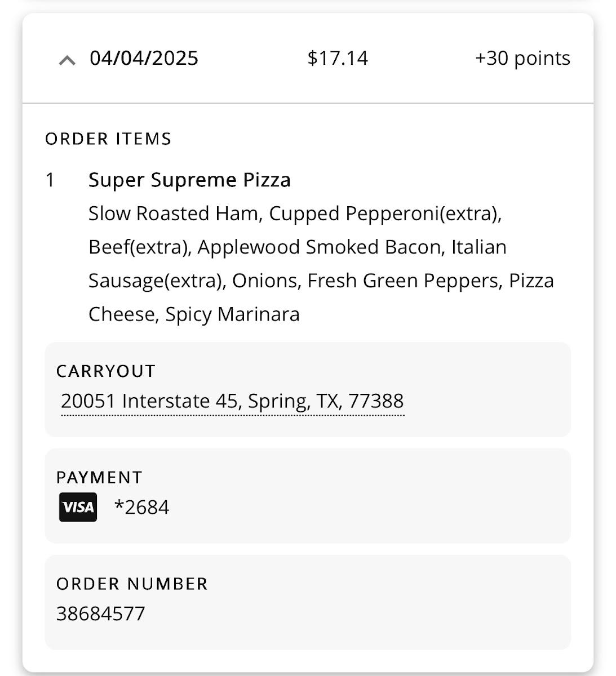This screenshot has height=676, width=616.
Task: Open the carryout address link
Action: pos(232,401)
